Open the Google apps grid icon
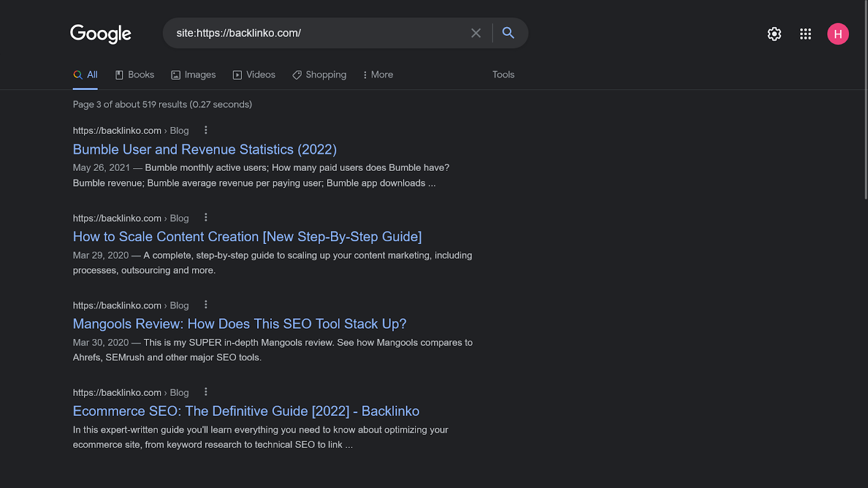 806,34
